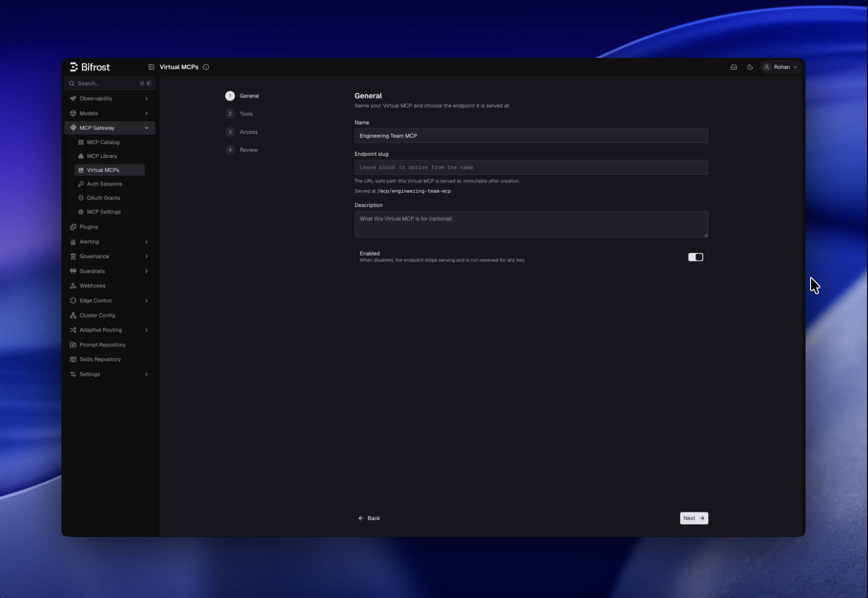Click the MCP Catalog grid icon

(x=81, y=142)
